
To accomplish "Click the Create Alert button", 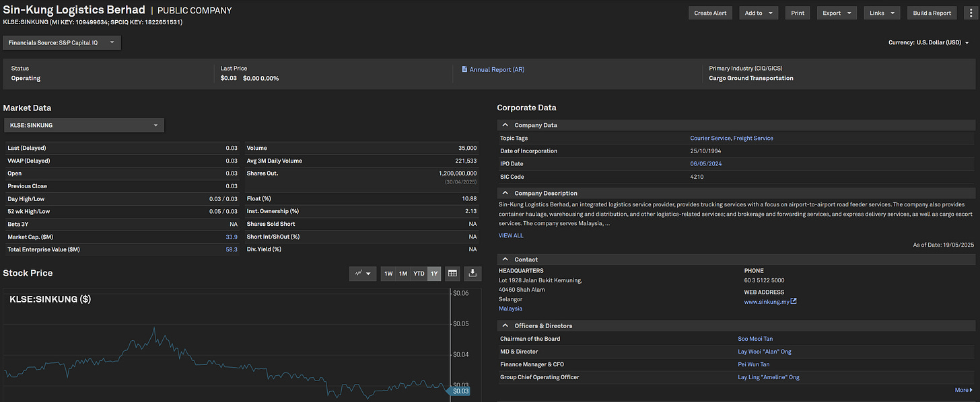I will [x=711, y=13].
